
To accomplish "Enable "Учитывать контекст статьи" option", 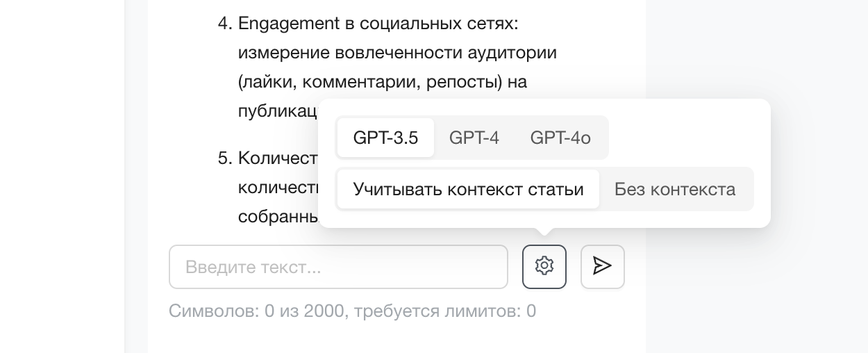I will click(x=468, y=189).
